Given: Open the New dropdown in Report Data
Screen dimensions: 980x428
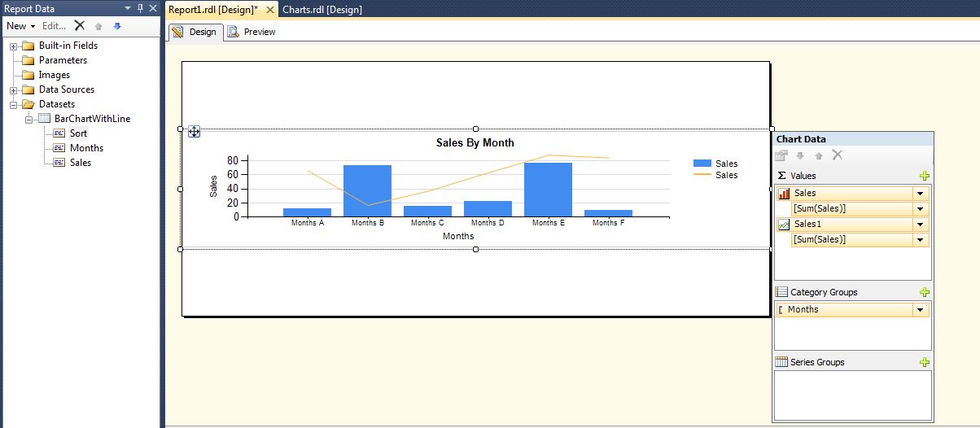Looking at the screenshot, I should (x=20, y=26).
